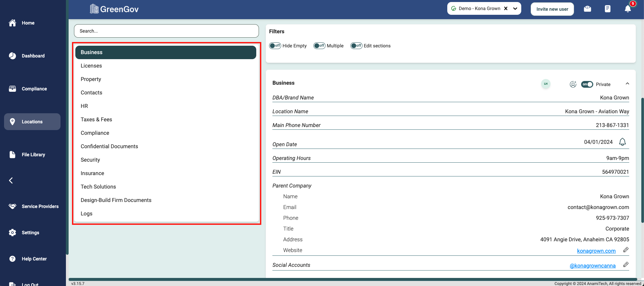Open the Security category

click(166, 160)
